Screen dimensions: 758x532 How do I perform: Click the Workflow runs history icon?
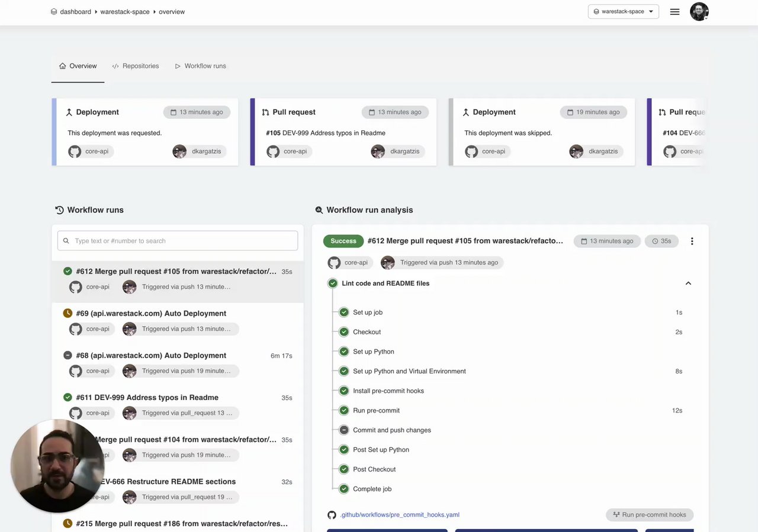(59, 210)
